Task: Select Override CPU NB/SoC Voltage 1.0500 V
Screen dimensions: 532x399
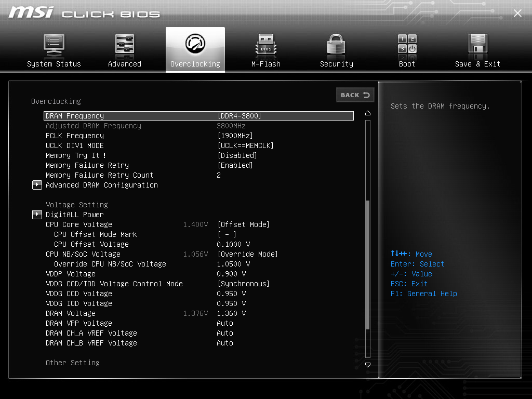Action: [233, 264]
